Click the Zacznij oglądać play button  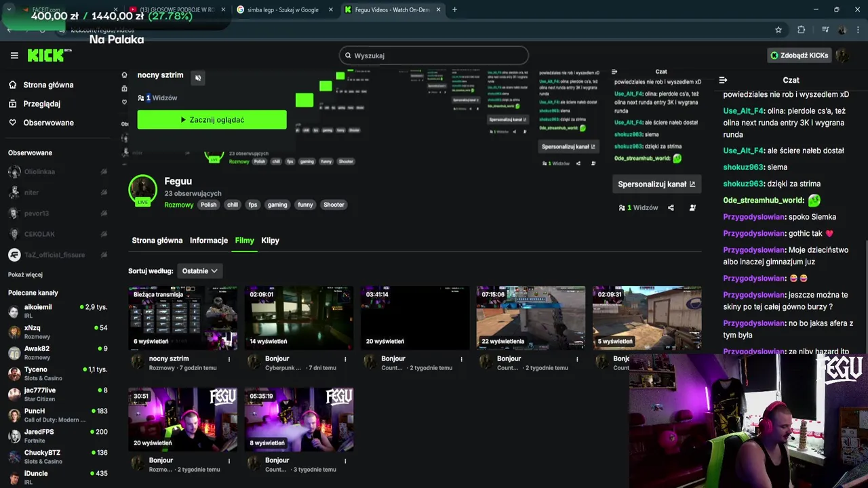click(212, 120)
